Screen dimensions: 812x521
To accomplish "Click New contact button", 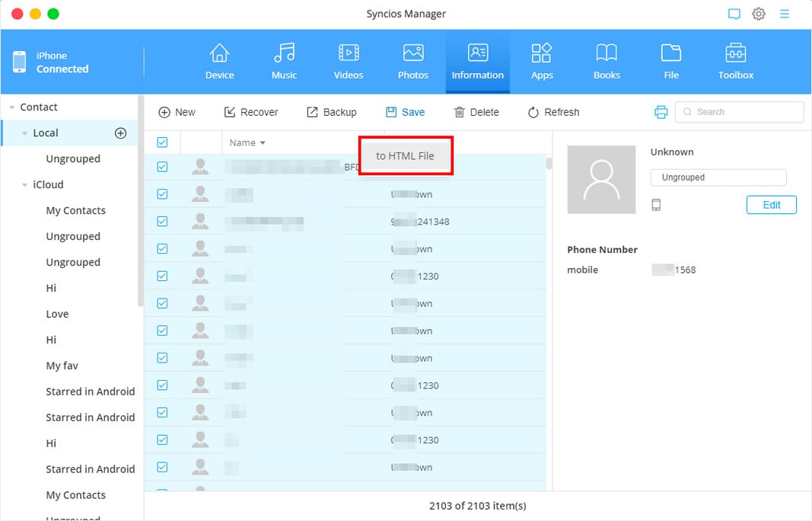I will (177, 112).
